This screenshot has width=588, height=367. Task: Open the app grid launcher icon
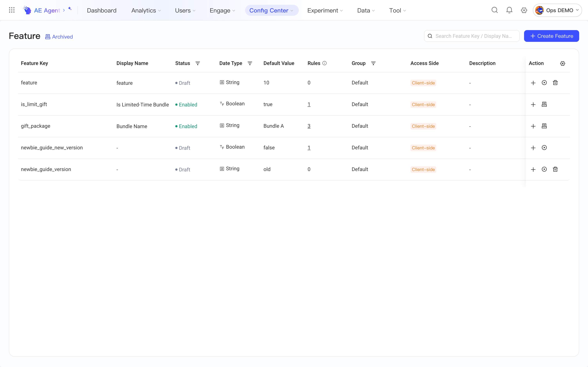coord(12,10)
